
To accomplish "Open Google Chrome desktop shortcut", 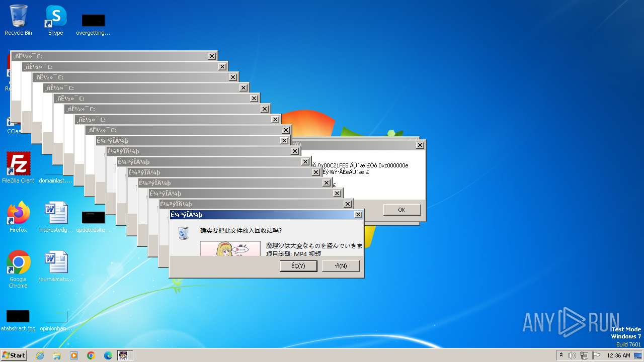I will [18, 269].
